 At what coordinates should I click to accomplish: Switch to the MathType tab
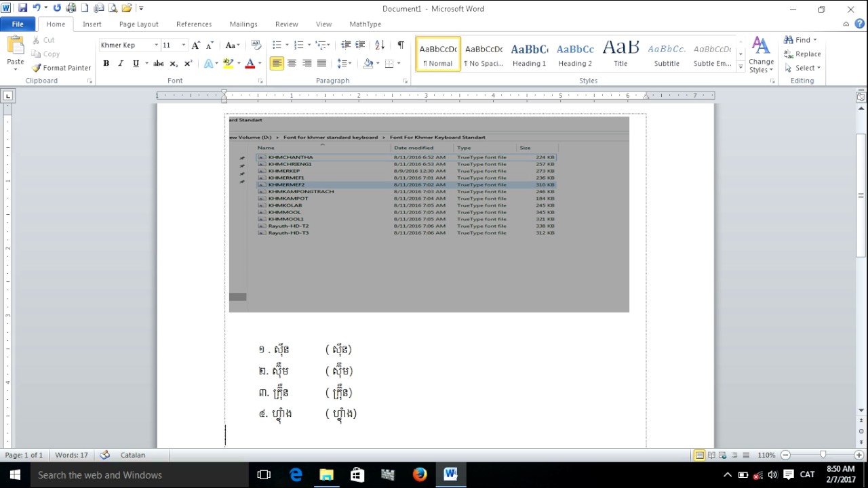(366, 24)
